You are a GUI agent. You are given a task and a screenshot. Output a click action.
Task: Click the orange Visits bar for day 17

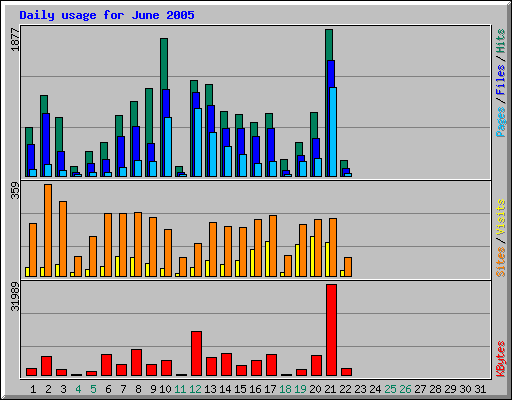(273, 246)
